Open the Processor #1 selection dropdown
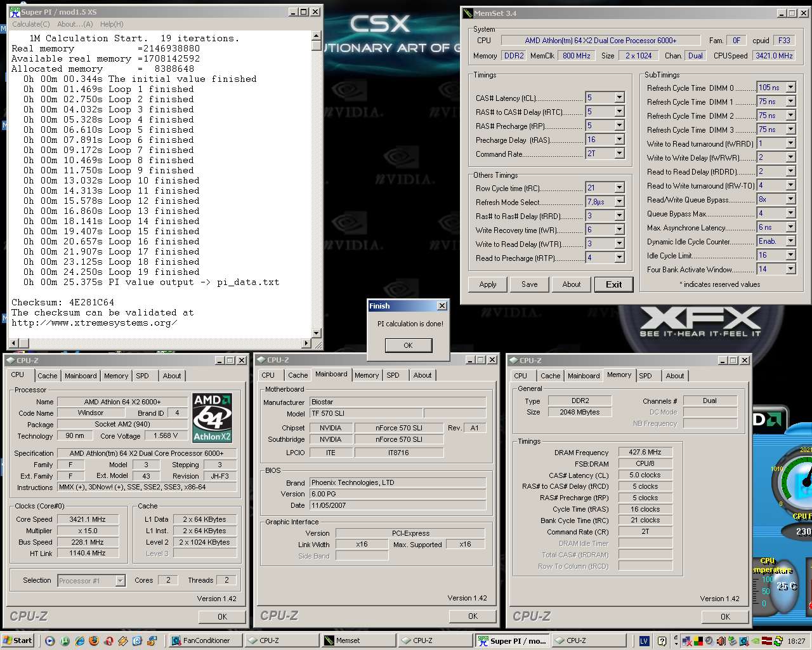Image resolution: width=812 pixels, height=650 pixels. 120,581
